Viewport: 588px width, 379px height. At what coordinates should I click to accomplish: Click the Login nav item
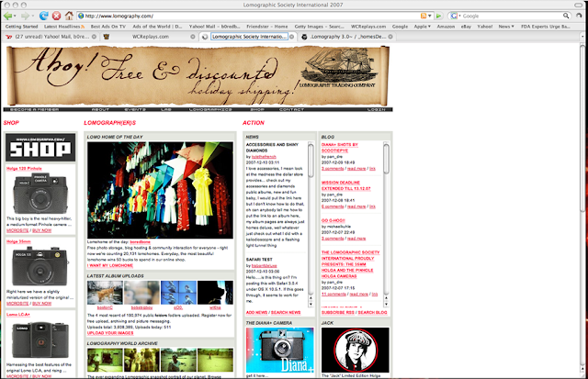376,109
